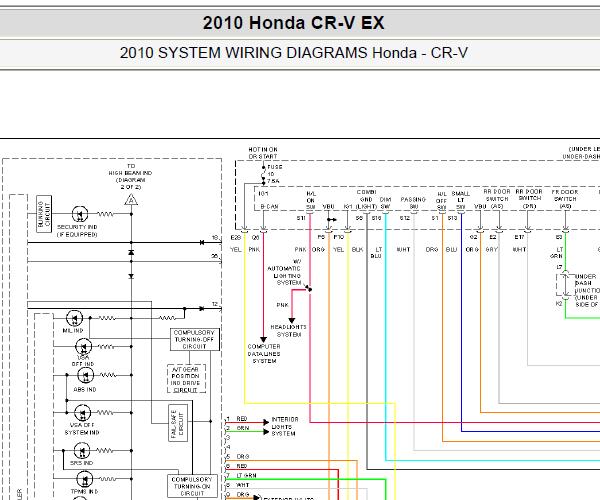
Task: Select the FAIL_SAFE CIRCUIT box
Action: [178, 423]
